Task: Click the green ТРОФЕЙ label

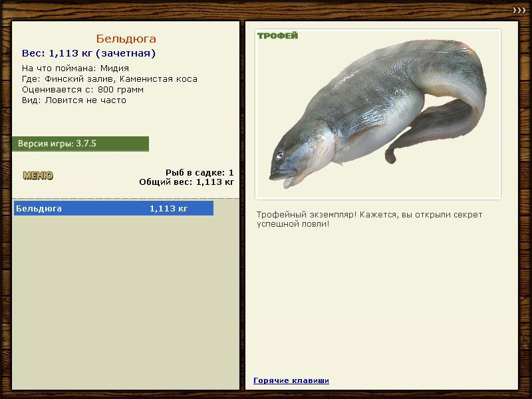Action: [x=277, y=36]
